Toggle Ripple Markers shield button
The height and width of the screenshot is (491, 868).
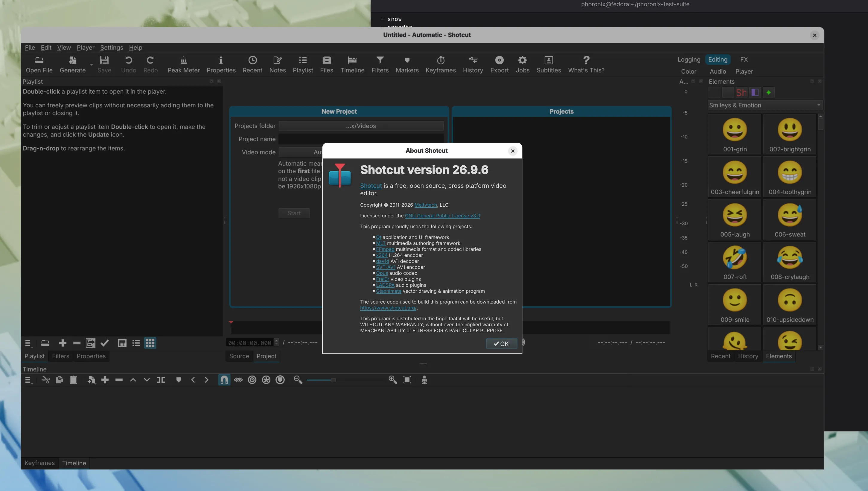280,380
